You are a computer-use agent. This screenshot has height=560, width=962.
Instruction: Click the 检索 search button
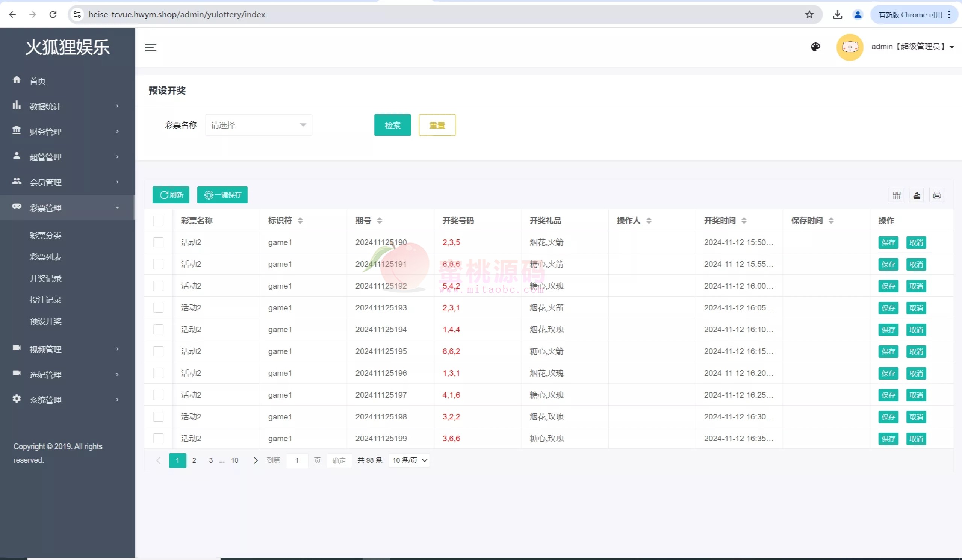(x=392, y=125)
